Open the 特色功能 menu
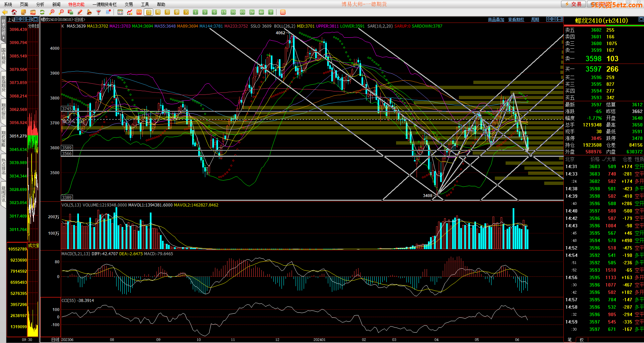The image size is (644, 343). pyautogui.click(x=76, y=4)
